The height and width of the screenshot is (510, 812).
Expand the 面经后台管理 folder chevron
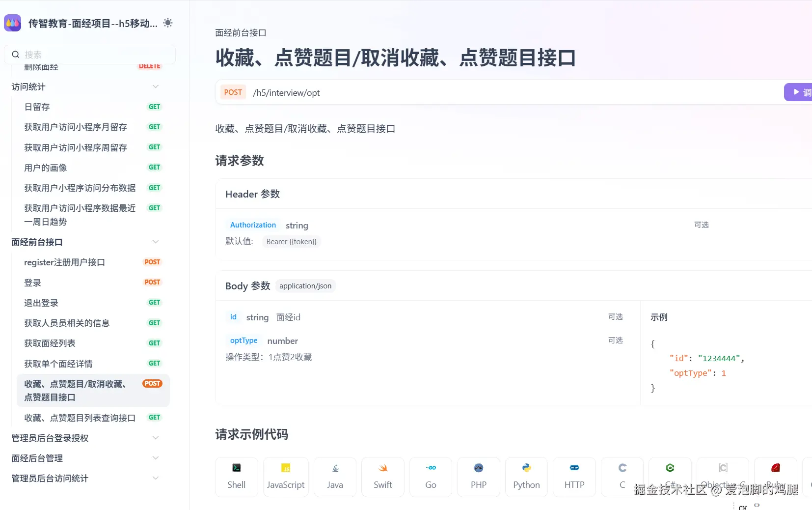coord(156,458)
